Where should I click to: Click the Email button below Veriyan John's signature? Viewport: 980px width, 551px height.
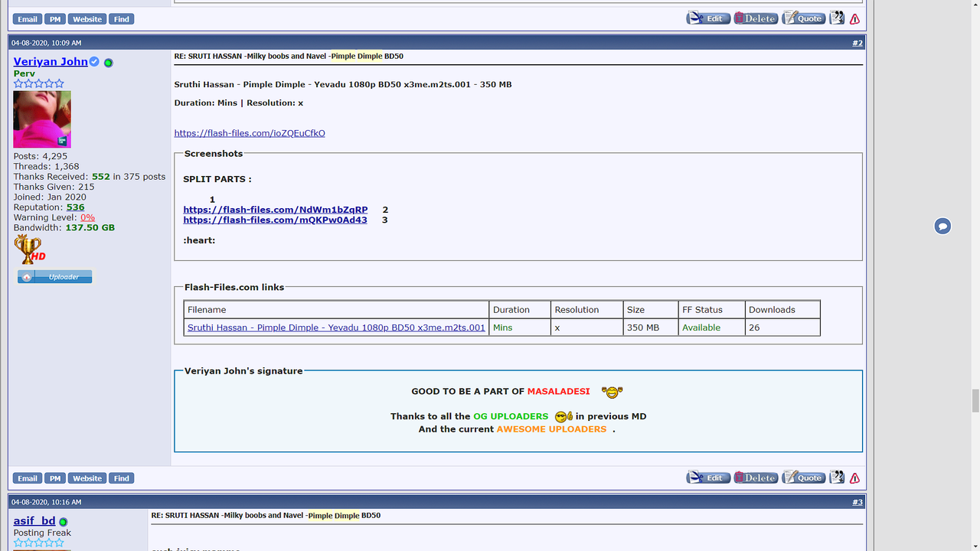pyautogui.click(x=28, y=478)
